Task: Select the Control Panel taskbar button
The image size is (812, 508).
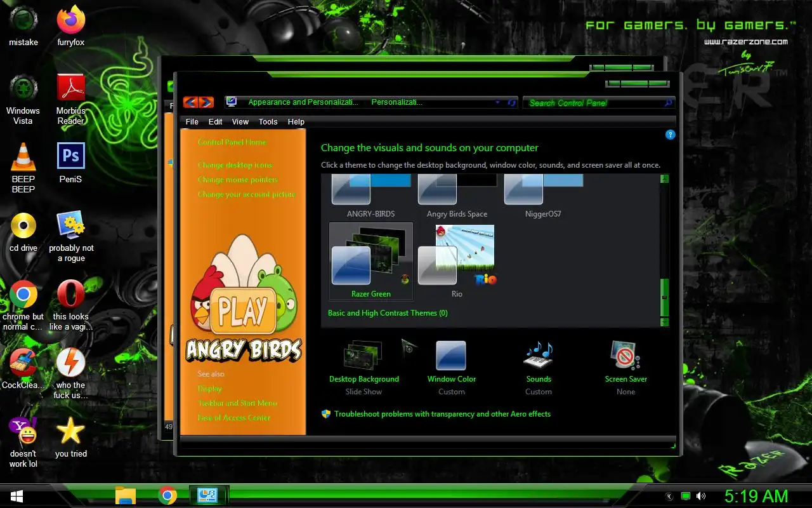Action: [x=209, y=495]
